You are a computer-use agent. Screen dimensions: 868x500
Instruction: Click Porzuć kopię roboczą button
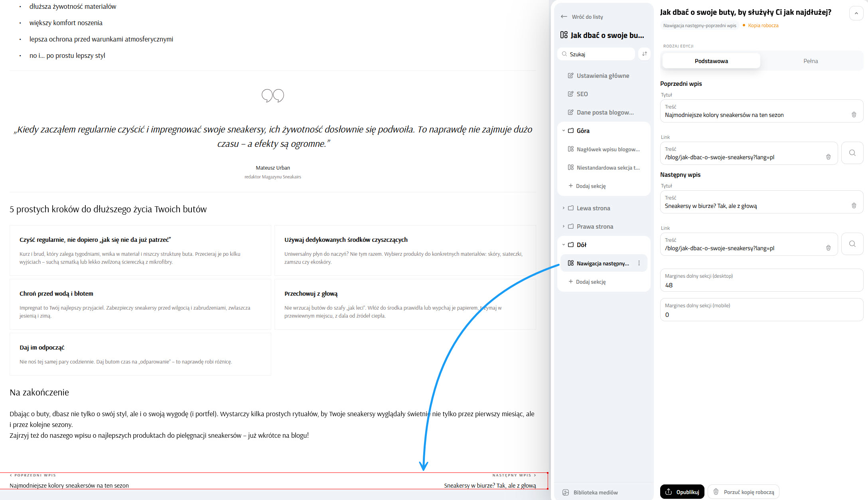pyautogui.click(x=744, y=492)
